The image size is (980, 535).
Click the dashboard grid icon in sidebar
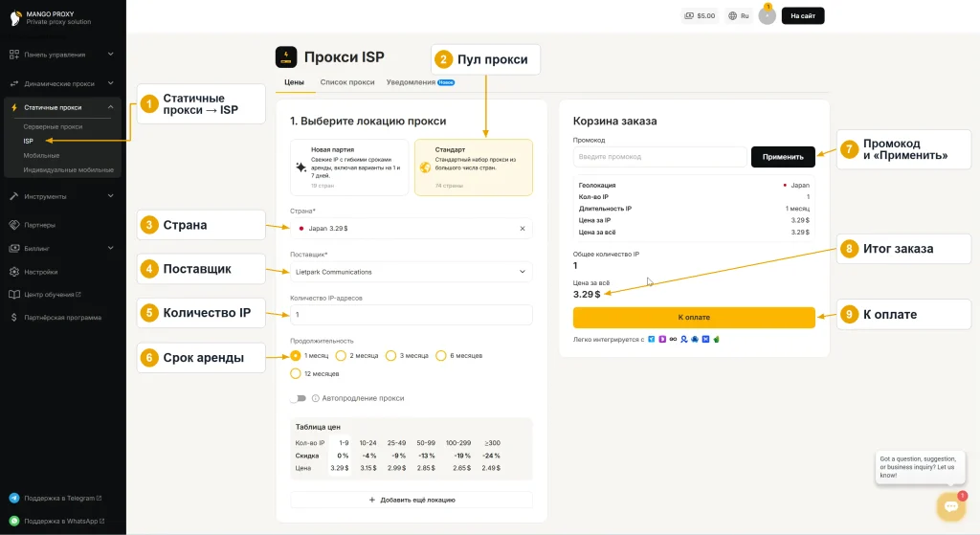[14, 55]
